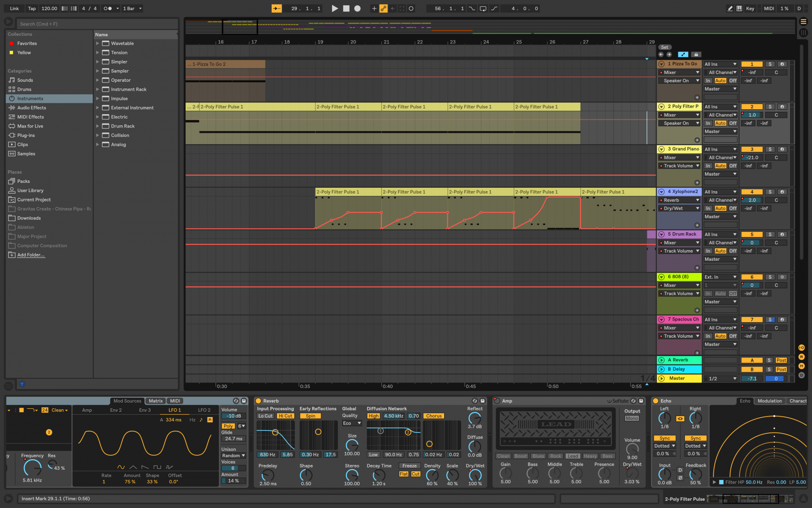This screenshot has height=508, width=812.
Task: Open the MIDI map mode
Action: 769,8
